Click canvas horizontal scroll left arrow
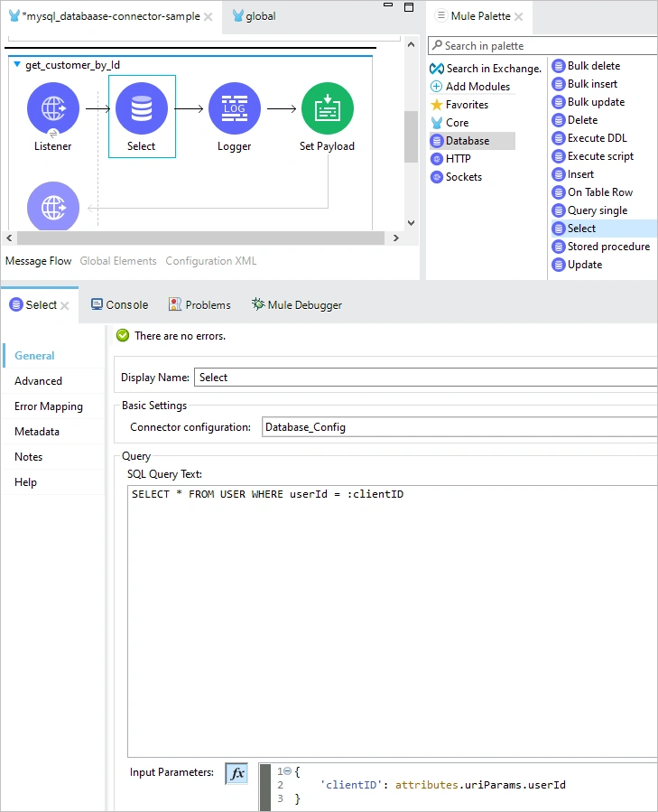This screenshot has height=812, width=658. point(9,238)
